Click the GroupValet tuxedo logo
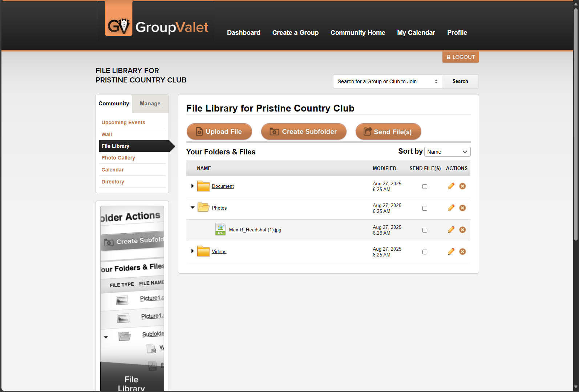Image resolution: width=579 pixels, height=392 pixels. point(119,25)
